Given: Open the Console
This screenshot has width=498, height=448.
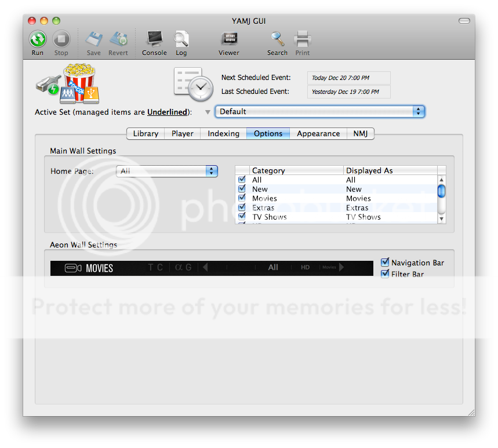Looking at the screenshot, I should (x=154, y=39).
